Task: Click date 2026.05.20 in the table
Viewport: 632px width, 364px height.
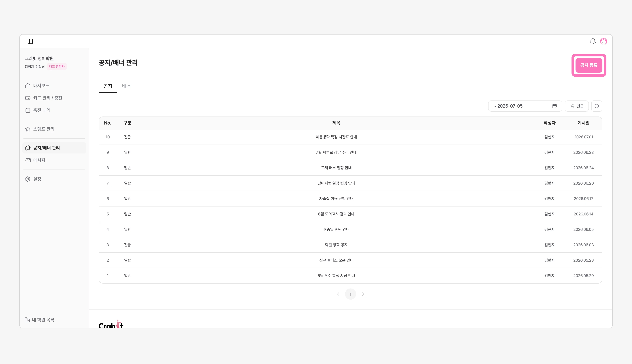Action: [583, 276]
